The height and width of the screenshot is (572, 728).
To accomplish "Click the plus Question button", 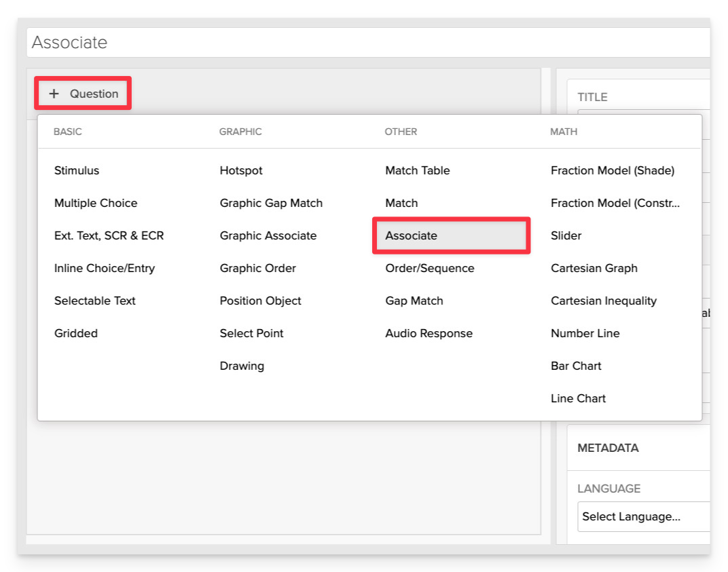I will [83, 94].
